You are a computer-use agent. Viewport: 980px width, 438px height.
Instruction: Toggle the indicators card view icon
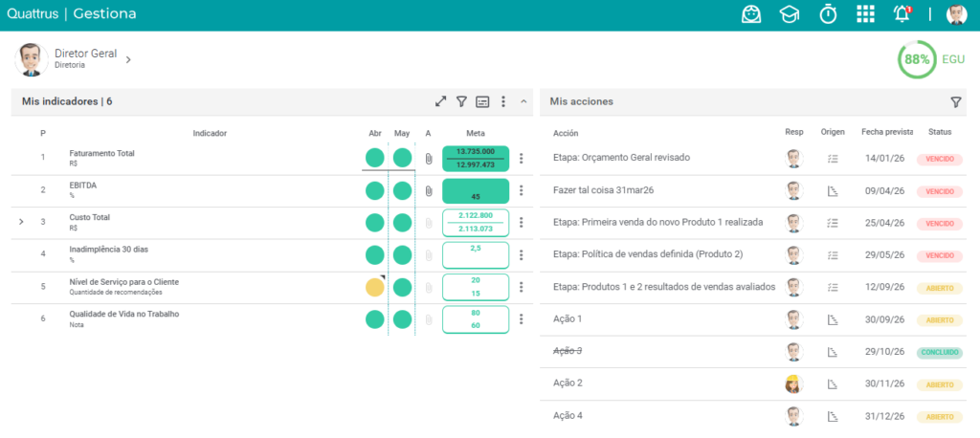point(482,101)
